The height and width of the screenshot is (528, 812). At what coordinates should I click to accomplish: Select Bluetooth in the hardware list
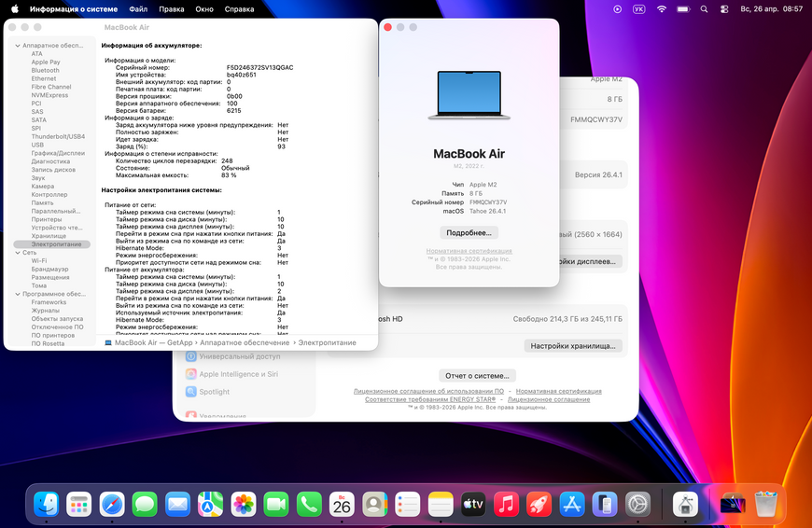tap(45, 70)
